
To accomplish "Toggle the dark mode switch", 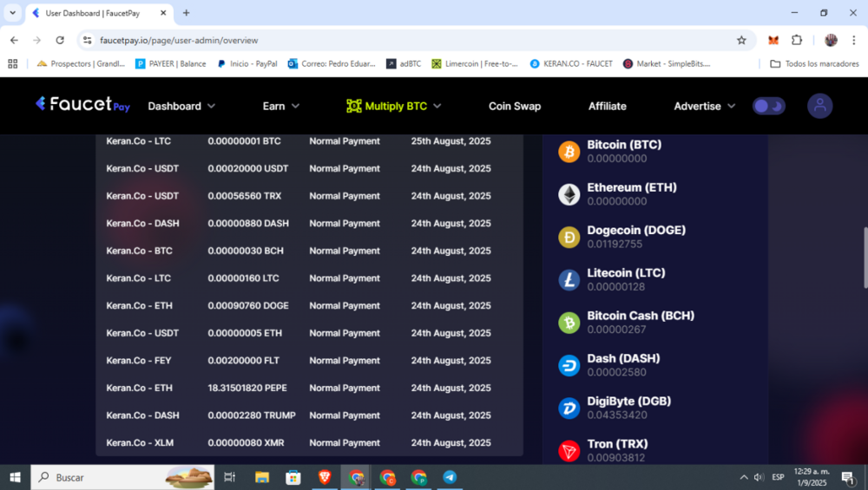I will [768, 106].
